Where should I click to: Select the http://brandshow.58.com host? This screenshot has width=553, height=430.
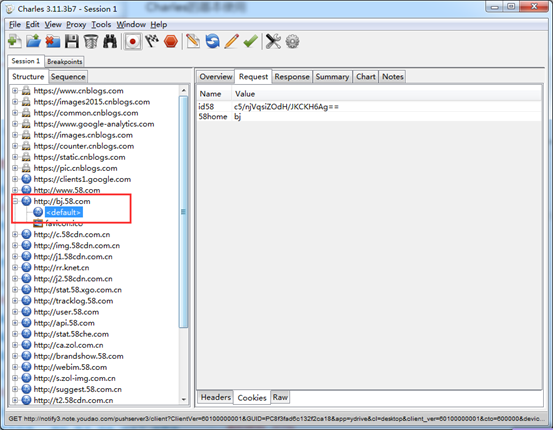coord(79,356)
